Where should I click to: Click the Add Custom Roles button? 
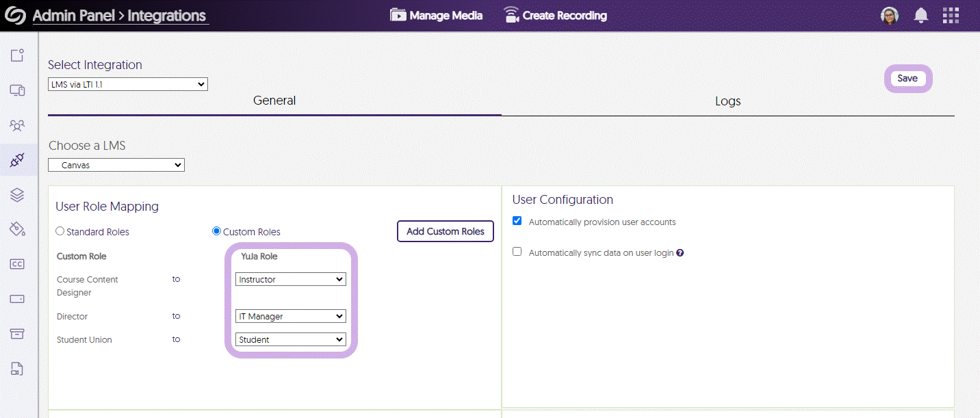[445, 231]
